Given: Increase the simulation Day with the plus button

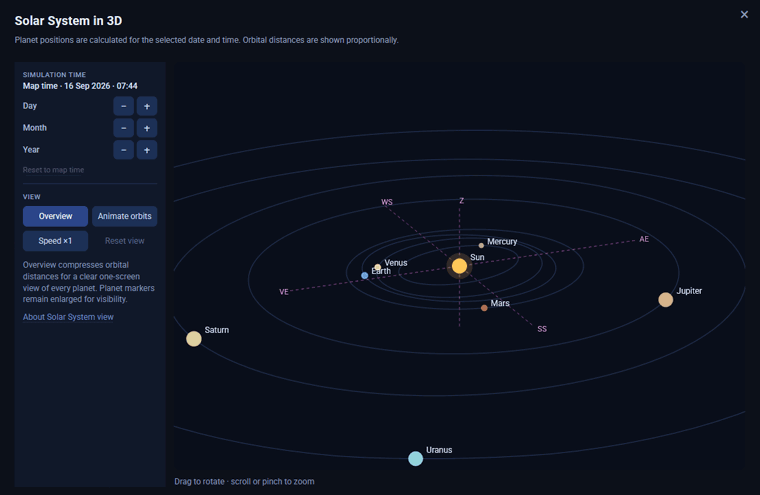Looking at the screenshot, I should tap(147, 106).
